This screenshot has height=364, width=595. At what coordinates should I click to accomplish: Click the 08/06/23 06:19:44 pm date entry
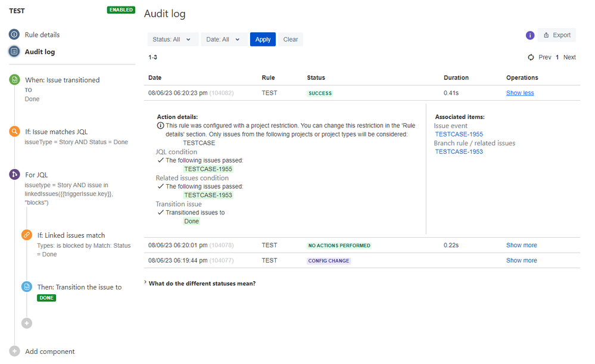(177, 260)
